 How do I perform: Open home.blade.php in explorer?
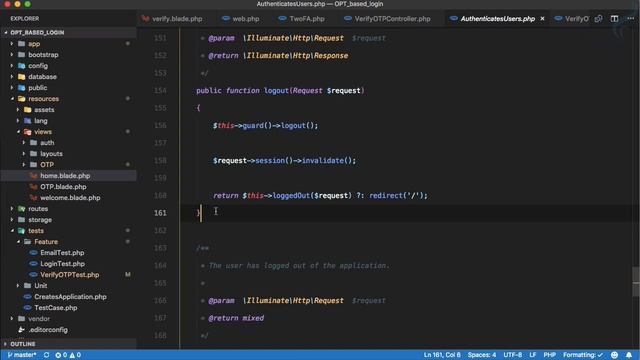click(68, 176)
